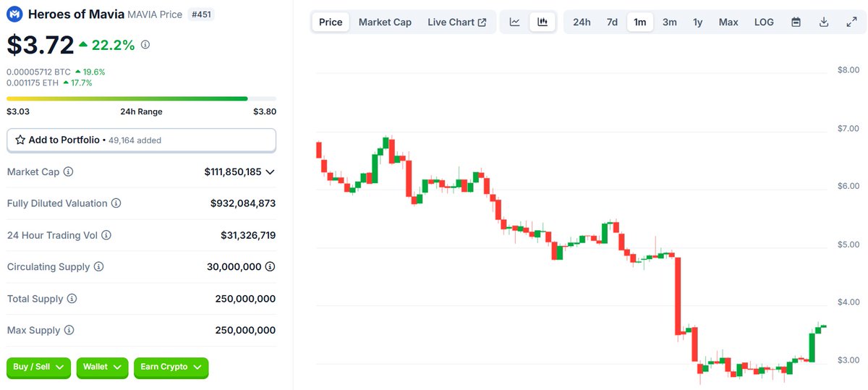Click the 24h Range progress bar

pyautogui.click(x=141, y=98)
